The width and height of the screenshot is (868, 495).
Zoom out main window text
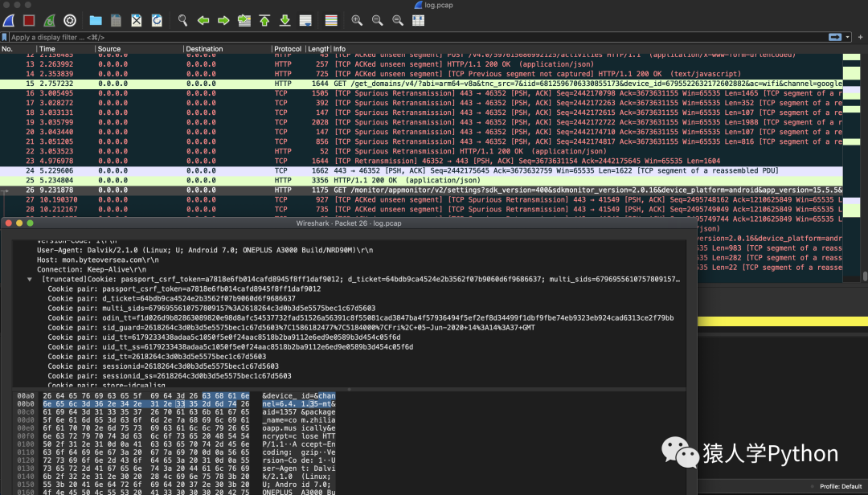point(378,20)
